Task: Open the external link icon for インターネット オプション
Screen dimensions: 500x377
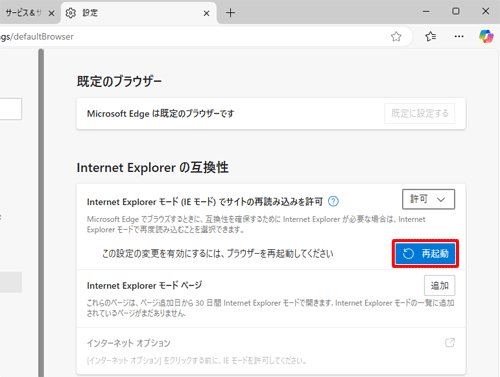Action: point(450,343)
